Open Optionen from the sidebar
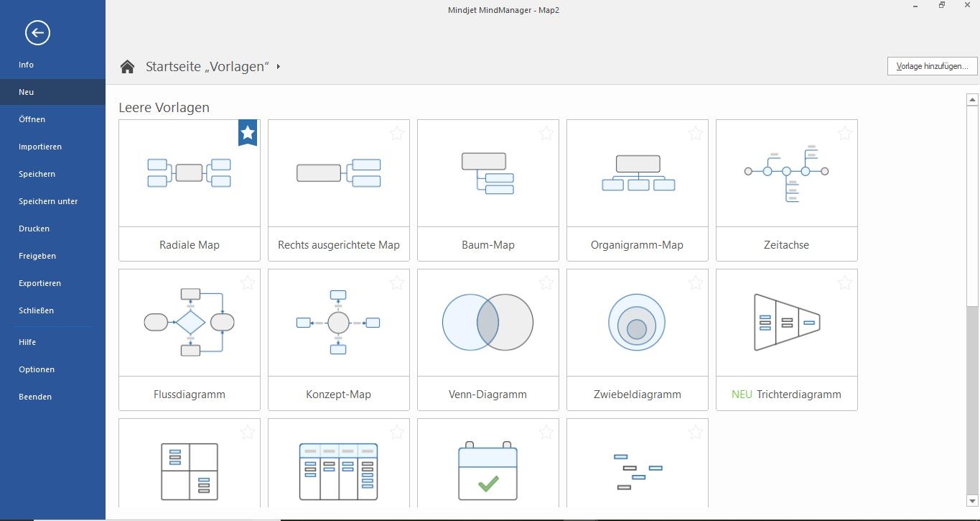This screenshot has width=980, height=521. pyautogui.click(x=37, y=369)
